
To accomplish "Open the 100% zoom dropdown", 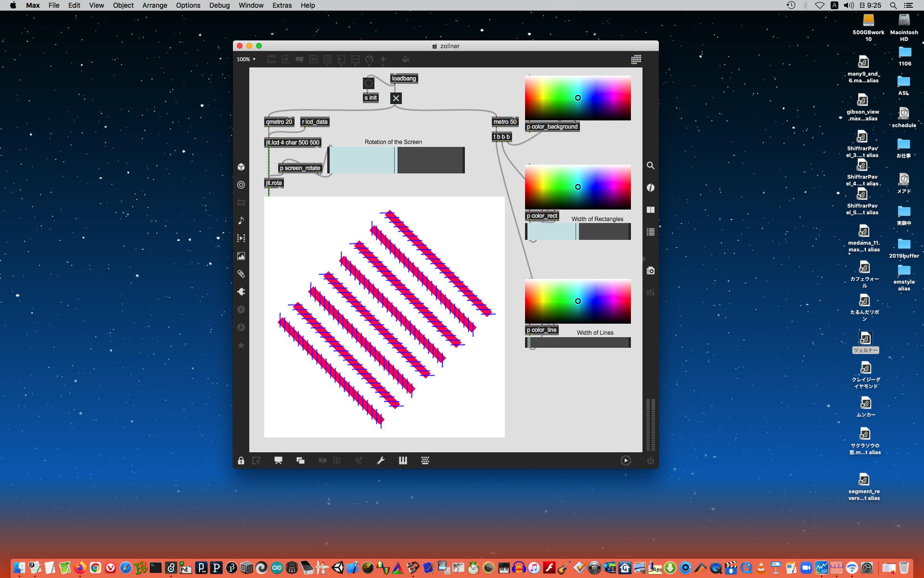I will (x=246, y=59).
